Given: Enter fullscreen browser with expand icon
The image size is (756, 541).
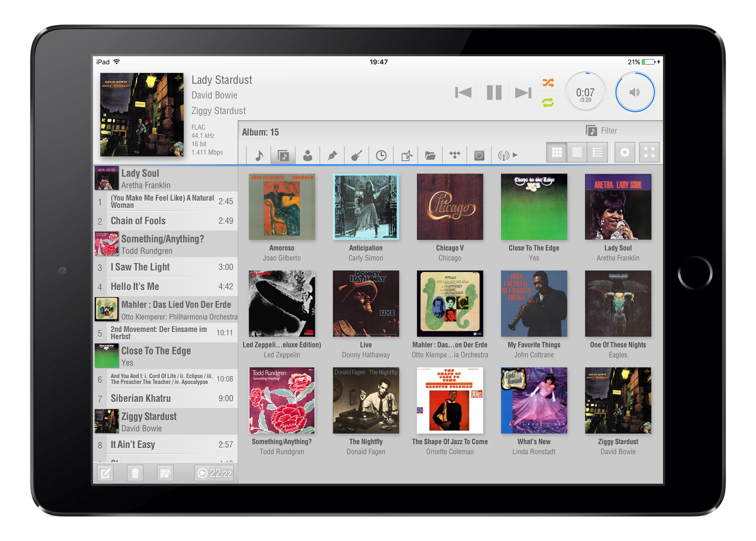Looking at the screenshot, I should point(649,153).
